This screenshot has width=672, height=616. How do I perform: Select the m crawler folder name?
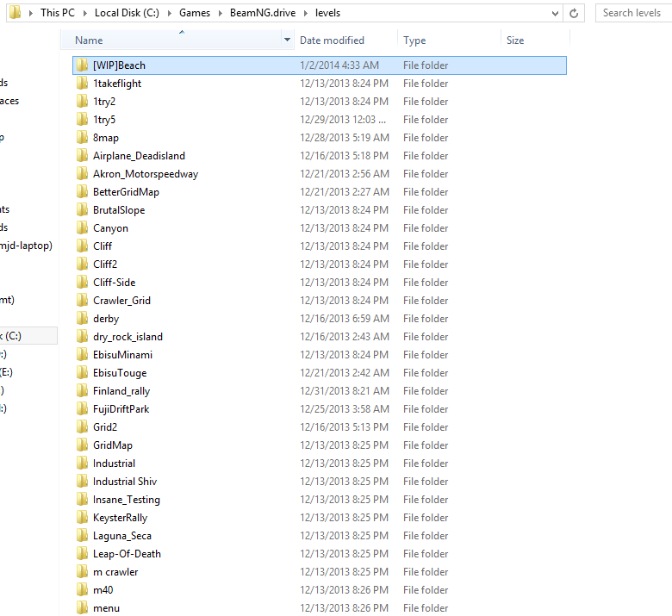115,572
